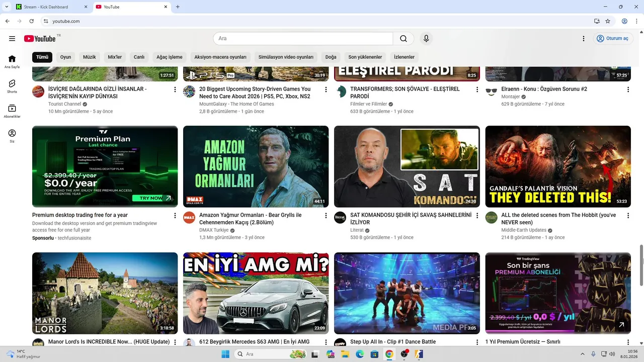Open options for Premium desktop trading ad

coord(175,216)
